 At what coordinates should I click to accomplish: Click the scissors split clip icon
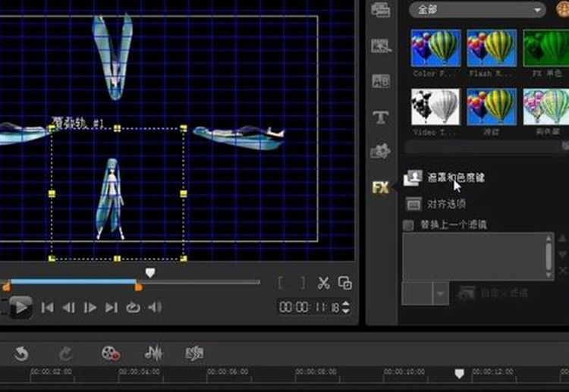[323, 283]
